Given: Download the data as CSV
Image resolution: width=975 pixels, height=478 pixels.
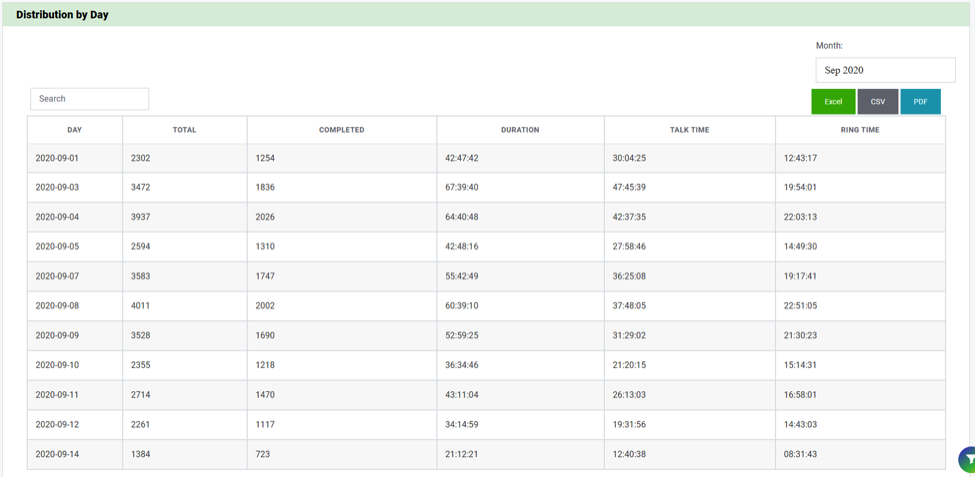Looking at the screenshot, I should pos(877,101).
